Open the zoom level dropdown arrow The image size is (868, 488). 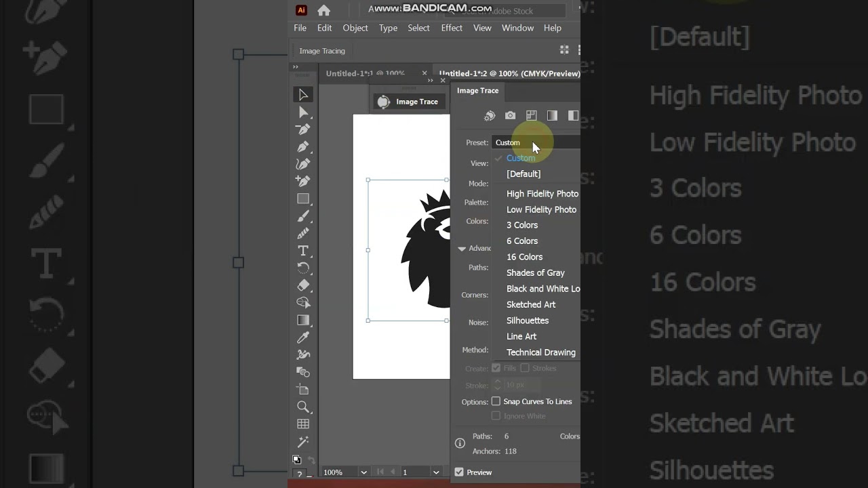[x=363, y=472]
